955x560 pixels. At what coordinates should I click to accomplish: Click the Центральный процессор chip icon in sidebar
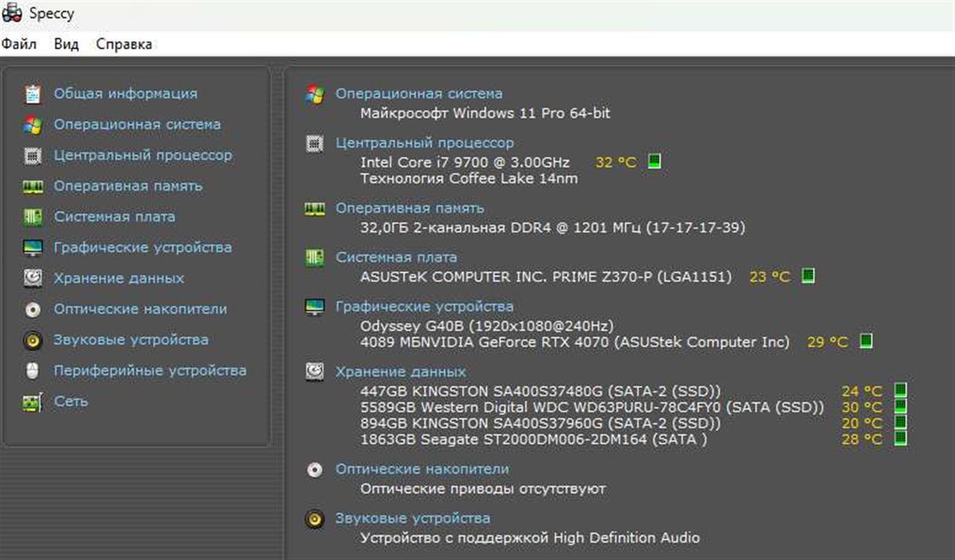[33, 156]
